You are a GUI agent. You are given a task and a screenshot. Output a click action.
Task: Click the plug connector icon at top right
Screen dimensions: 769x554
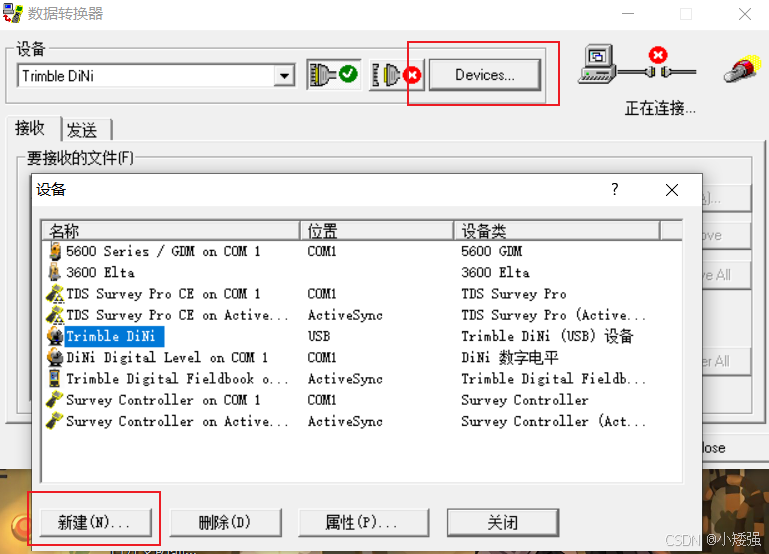(743, 70)
